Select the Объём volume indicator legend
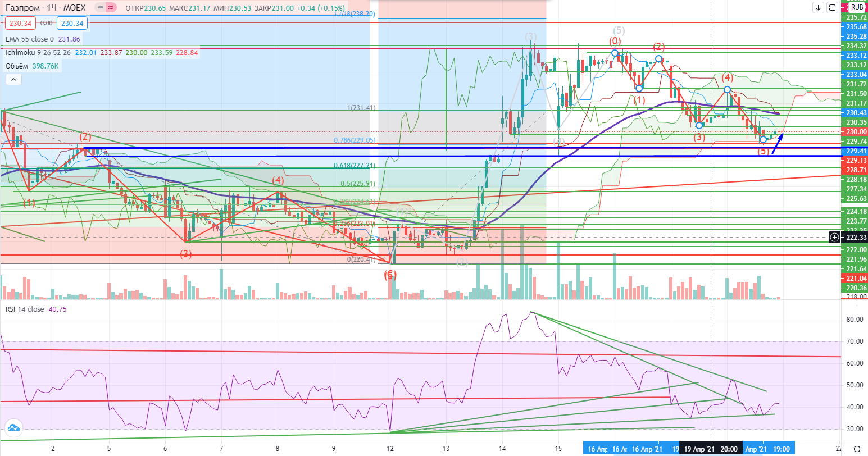The image size is (868, 456). (18, 66)
